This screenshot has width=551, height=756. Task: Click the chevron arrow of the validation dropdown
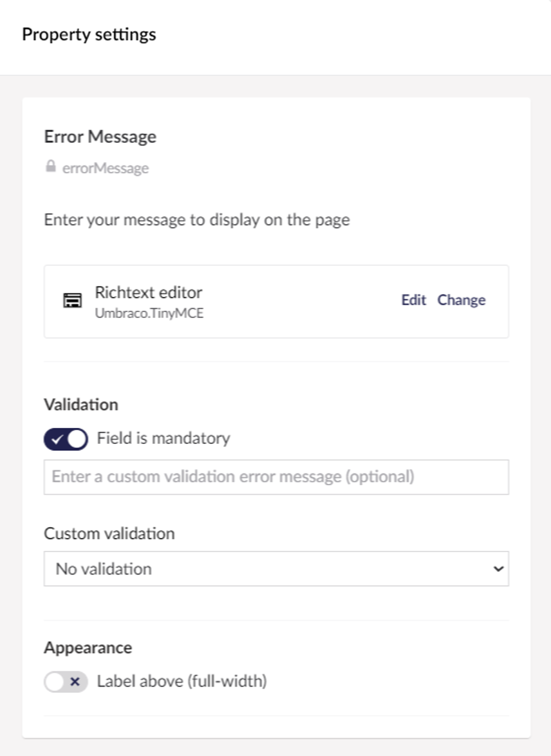[x=496, y=569]
